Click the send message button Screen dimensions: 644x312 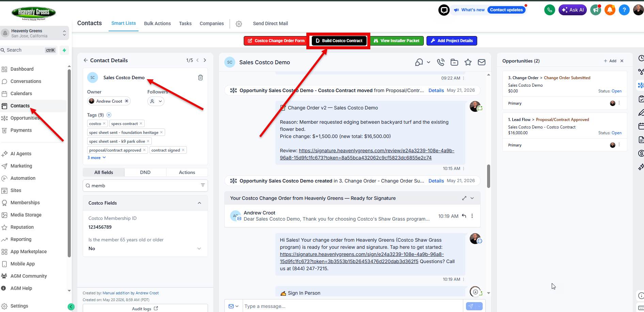click(x=470, y=306)
